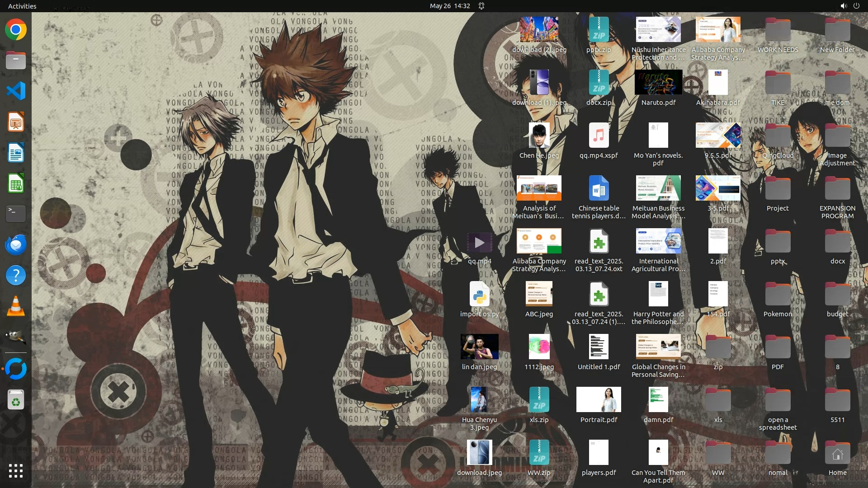The image size is (868, 488).
Task: Open Google Chrome from the dock
Action: tap(16, 30)
